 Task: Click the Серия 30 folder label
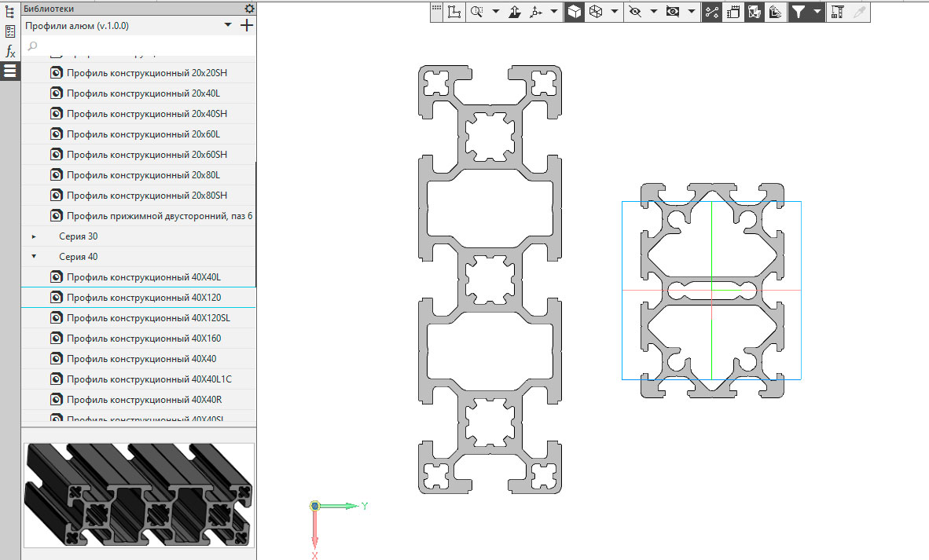coord(79,236)
